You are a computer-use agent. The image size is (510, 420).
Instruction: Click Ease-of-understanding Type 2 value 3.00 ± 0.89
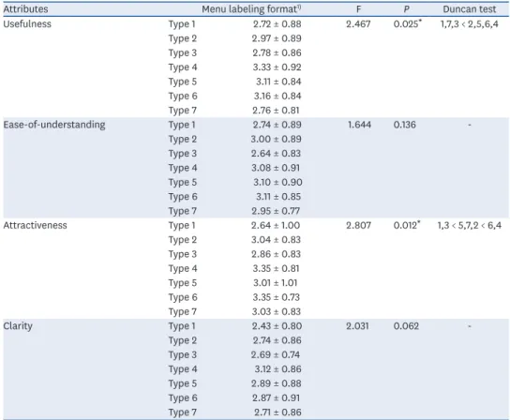click(x=277, y=139)
